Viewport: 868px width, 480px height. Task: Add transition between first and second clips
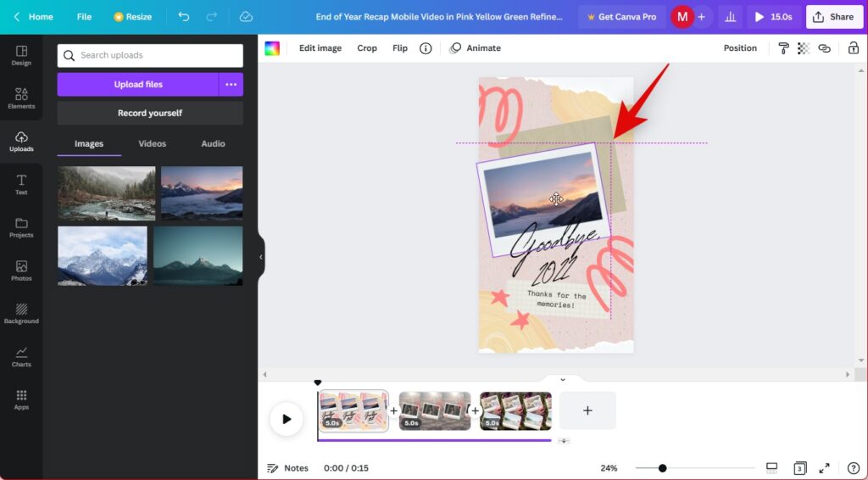[393, 410]
